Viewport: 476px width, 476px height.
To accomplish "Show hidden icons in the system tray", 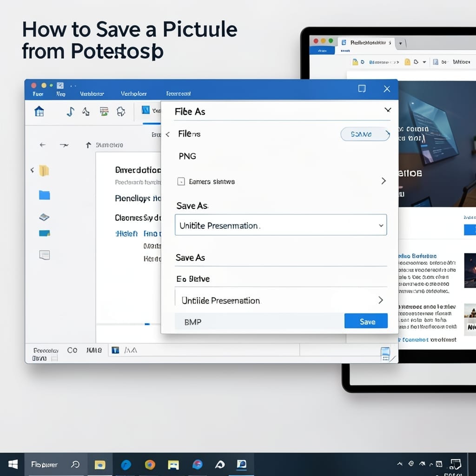I will click(x=400, y=463).
